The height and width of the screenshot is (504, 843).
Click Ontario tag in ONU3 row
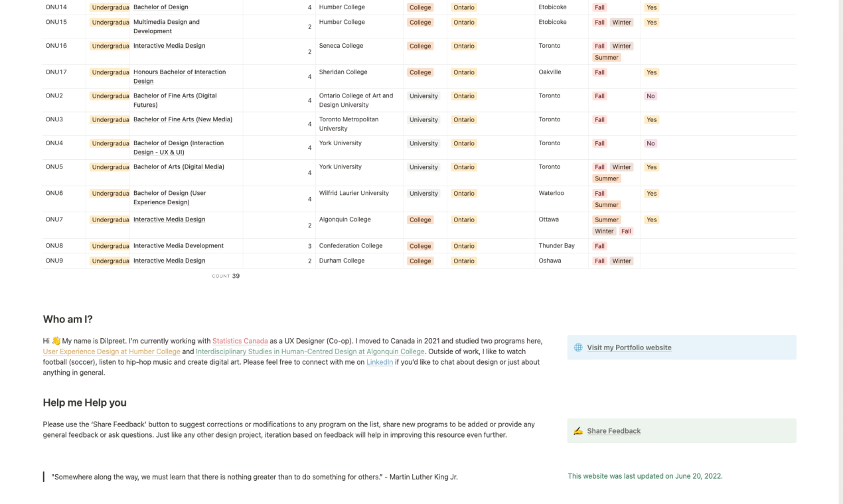[464, 120]
